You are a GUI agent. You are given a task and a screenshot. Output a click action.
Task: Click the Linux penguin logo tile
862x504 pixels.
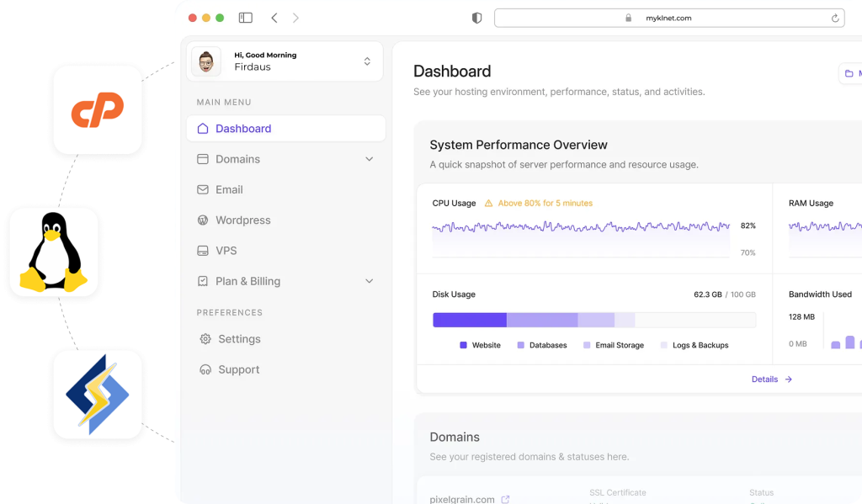click(54, 252)
